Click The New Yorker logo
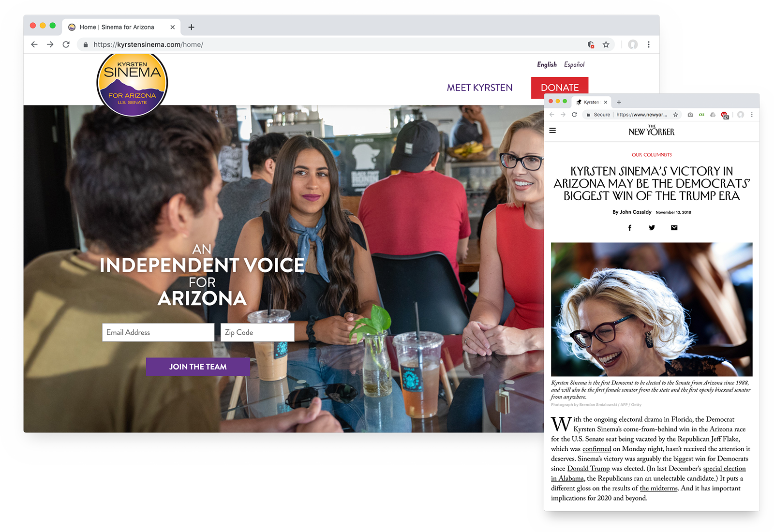Viewport: 774px width, 532px height. pyautogui.click(x=651, y=131)
